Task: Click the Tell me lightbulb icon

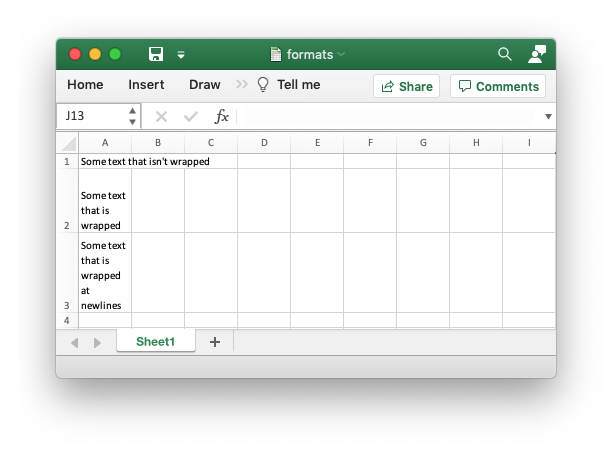Action: 263,84
